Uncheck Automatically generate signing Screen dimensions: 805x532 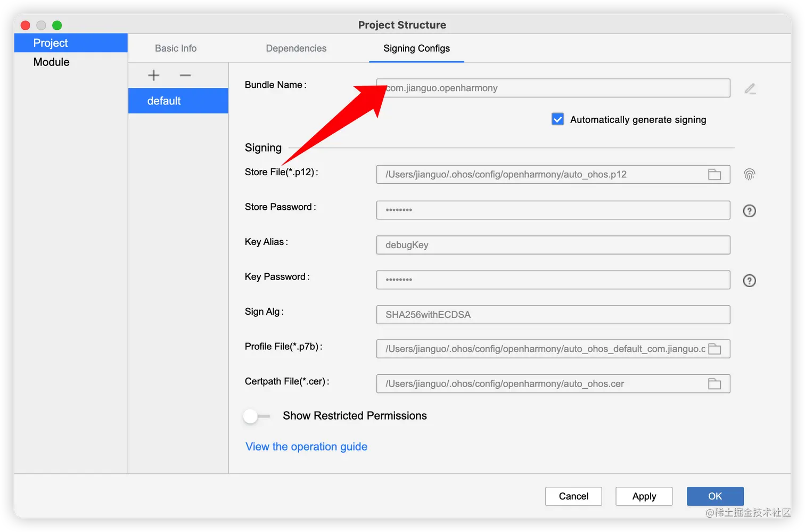pyautogui.click(x=557, y=119)
